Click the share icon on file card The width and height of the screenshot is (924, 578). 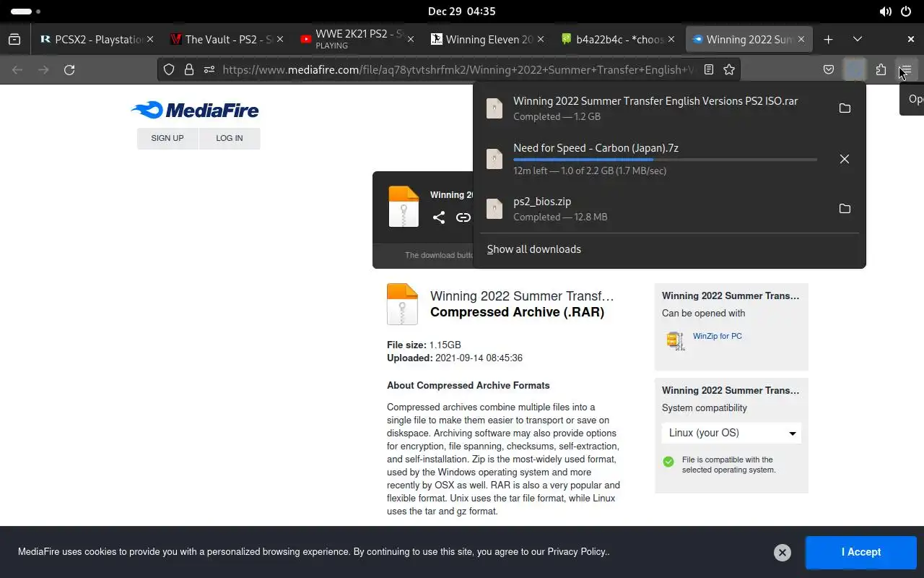439,217
